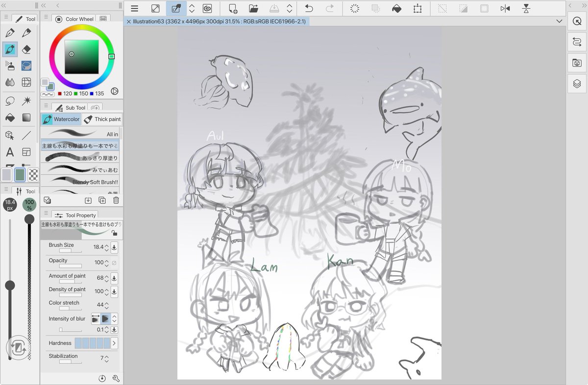
Task: Toggle Amount of paint dynamics button
Action: [114, 278]
